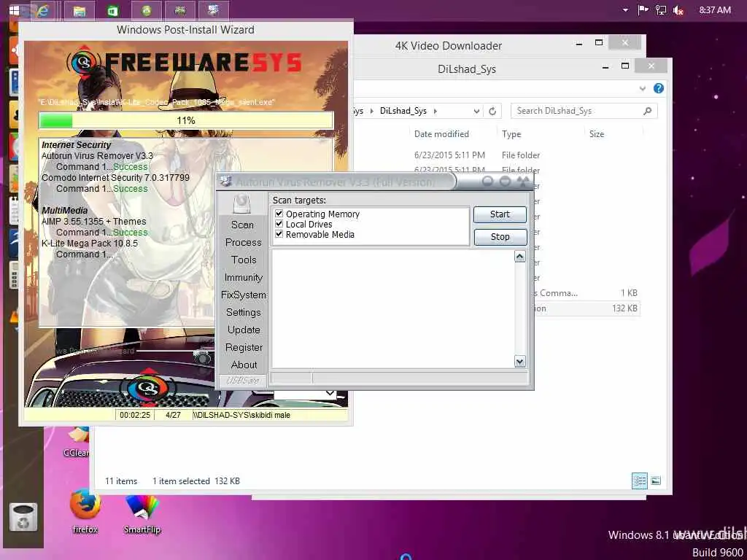Viewport: 747px width, 560px height.
Task: Open Explorer Help question mark icon
Action: tap(659, 88)
